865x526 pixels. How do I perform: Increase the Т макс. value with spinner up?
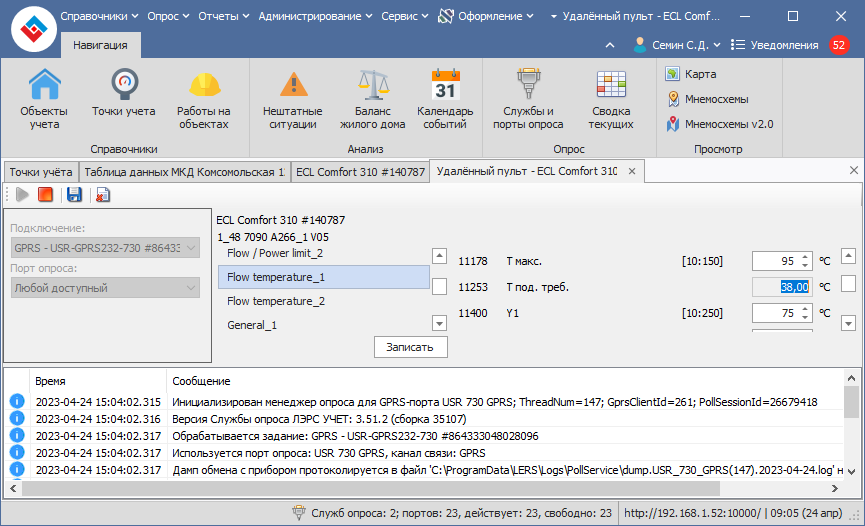[x=805, y=257]
